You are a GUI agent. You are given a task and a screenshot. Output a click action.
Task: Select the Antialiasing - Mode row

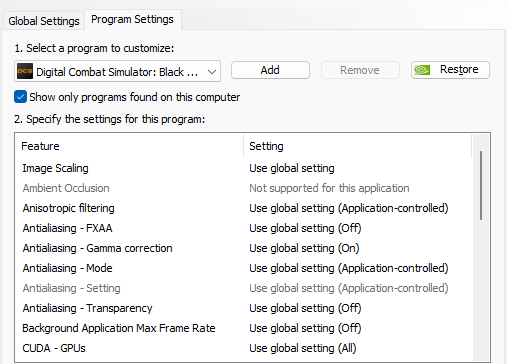pos(244,268)
